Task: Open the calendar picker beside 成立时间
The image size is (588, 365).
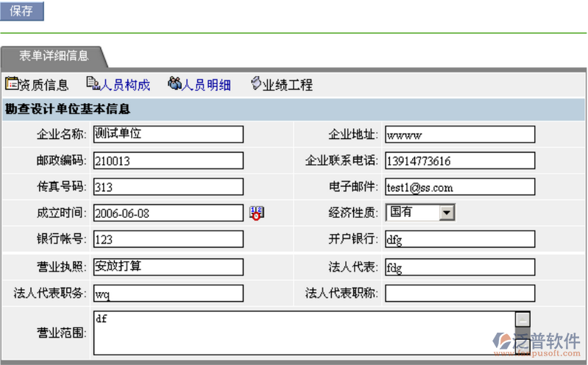Action: (257, 213)
